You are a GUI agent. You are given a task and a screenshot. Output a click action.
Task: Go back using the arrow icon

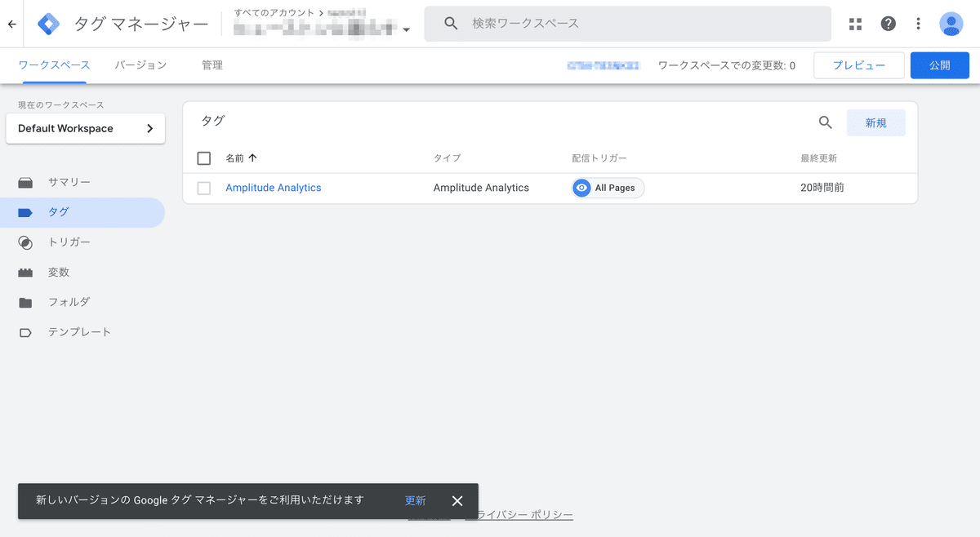[x=11, y=24]
